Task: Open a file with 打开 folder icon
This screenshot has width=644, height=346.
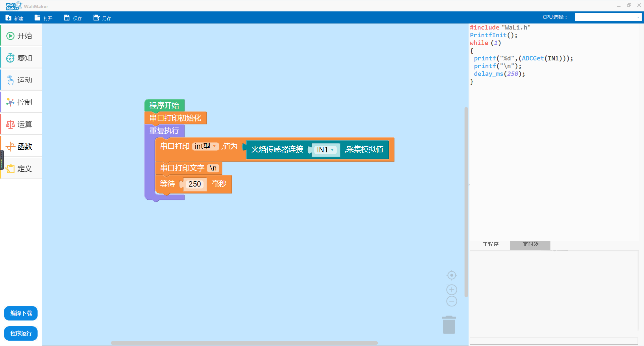Action: coord(38,18)
